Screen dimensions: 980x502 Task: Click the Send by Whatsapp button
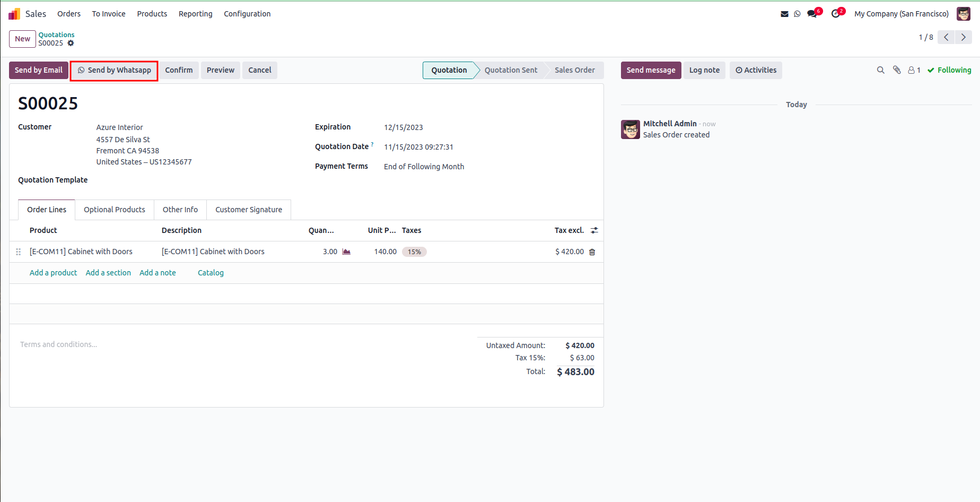pos(114,70)
